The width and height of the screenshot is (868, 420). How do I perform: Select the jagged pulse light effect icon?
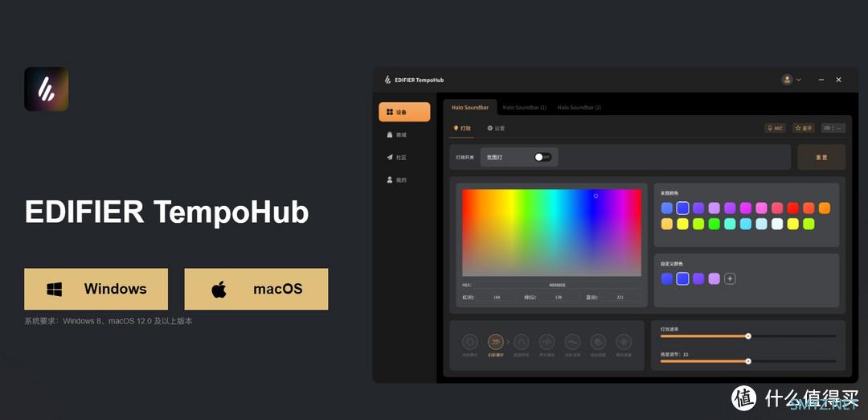[x=547, y=342]
